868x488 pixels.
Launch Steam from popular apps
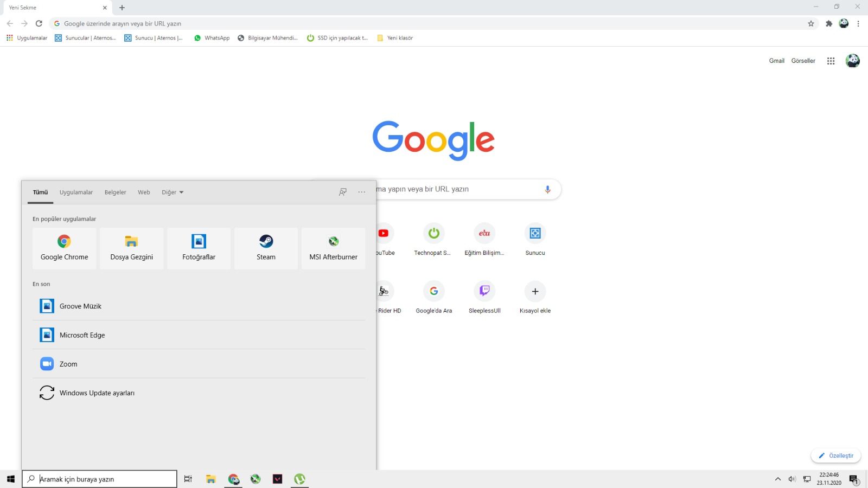click(266, 248)
